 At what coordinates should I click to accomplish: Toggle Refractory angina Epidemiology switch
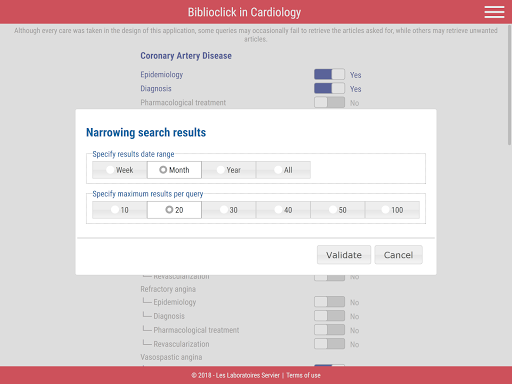tap(329, 302)
